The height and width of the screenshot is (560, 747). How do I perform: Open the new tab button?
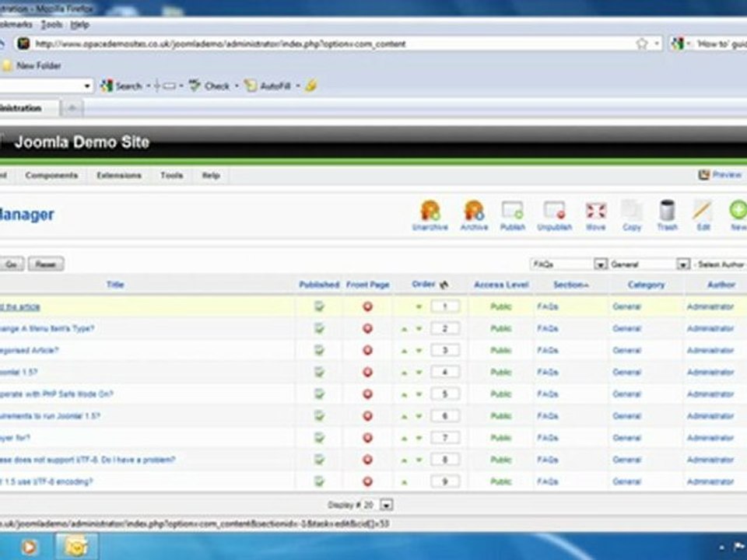click(x=72, y=108)
